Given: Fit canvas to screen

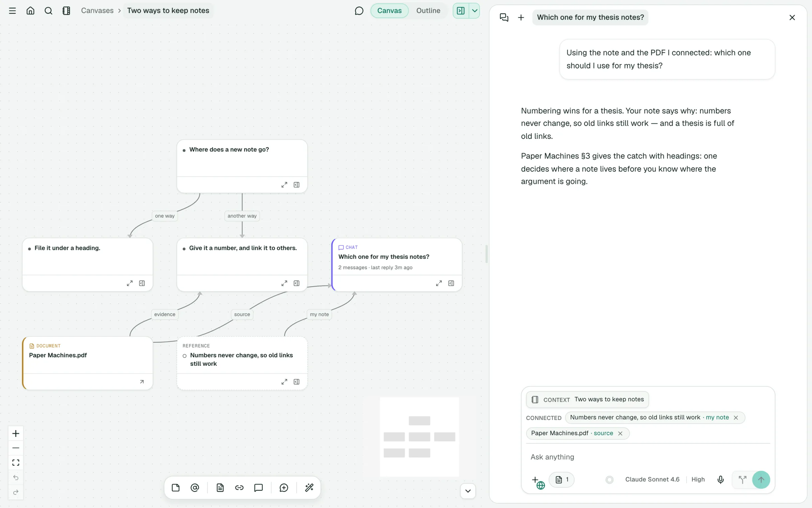Looking at the screenshot, I should 16,463.
